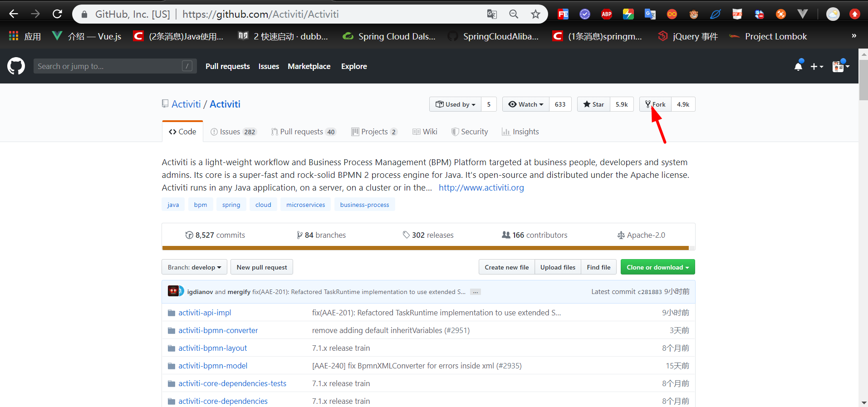Click the red Chrome update icon

[855, 14]
